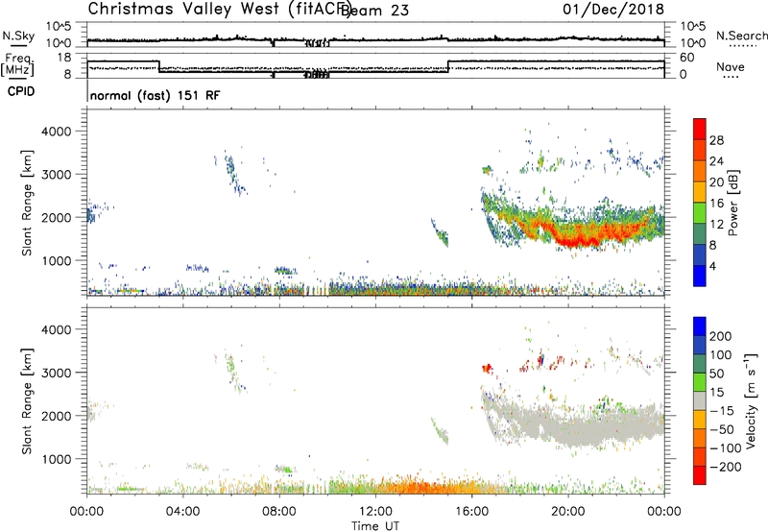Click Slant Range label of power panel
This screenshot has width=768, height=532.
pos(27,203)
